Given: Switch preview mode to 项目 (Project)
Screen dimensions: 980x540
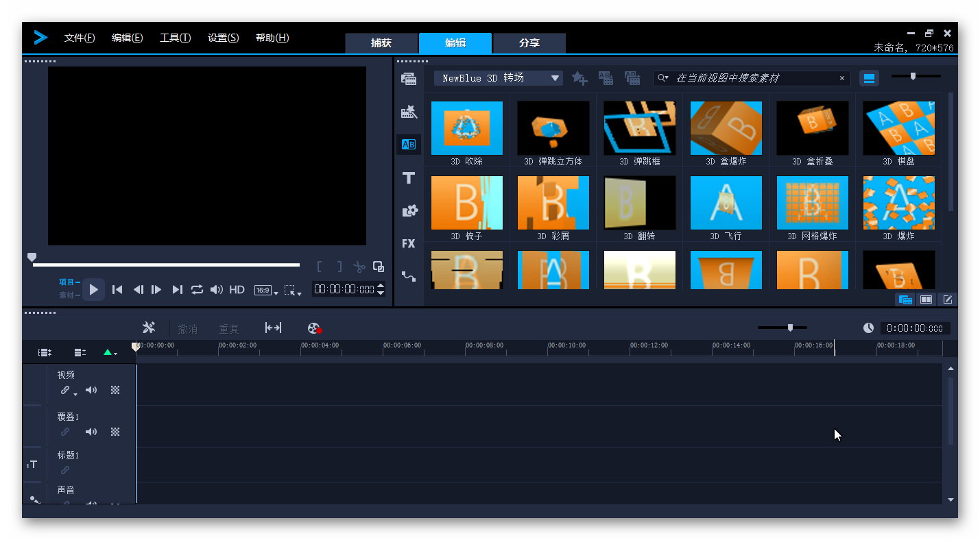Looking at the screenshot, I should pos(67,282).
